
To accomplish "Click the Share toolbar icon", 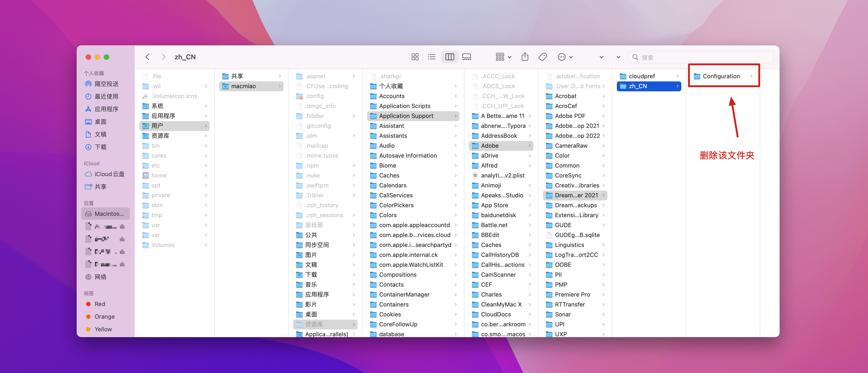I will 525,57.
